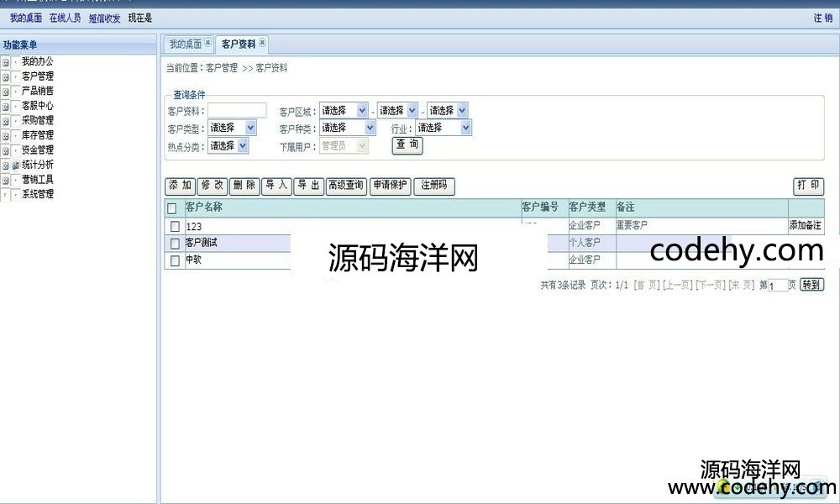The height and width of the screenshot is (504, 840).
Task: Expand the 资金管理 tree node
Action: coord(5,150)
